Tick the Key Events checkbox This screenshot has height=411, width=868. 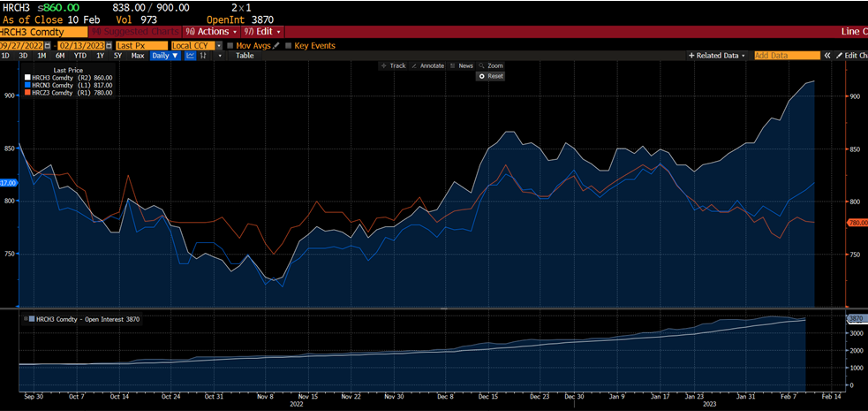pyautogui.click(x=289, y=45)
